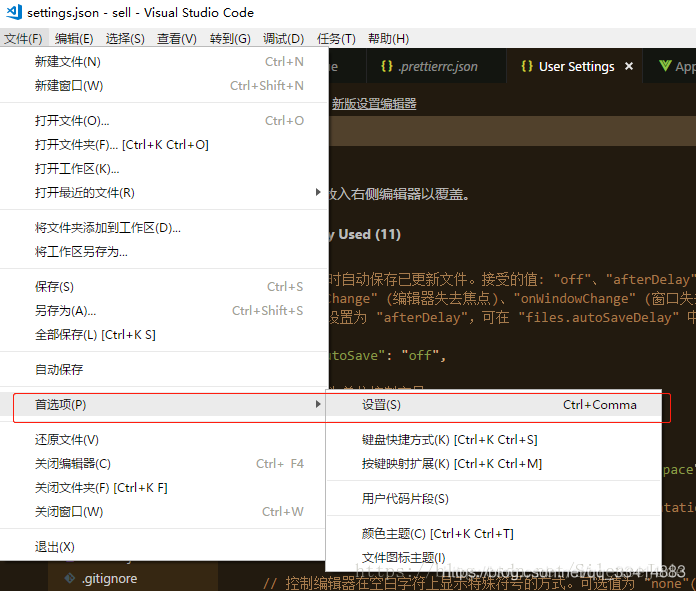Toggle 自动保存 in File menu
The width and height of the screenshot is (696, 591).
pyautogui.click(x=164, y=369)
